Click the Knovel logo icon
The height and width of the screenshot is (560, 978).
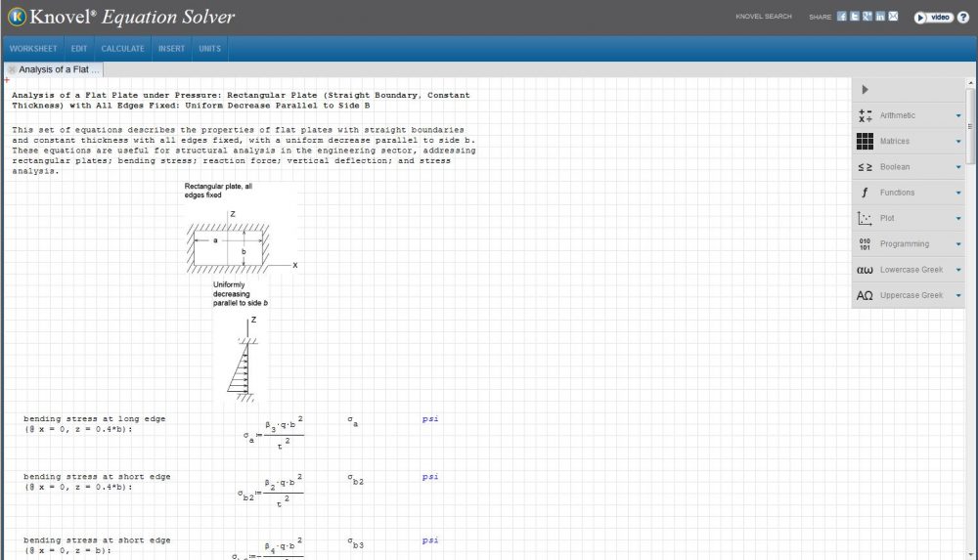point(16,17)
